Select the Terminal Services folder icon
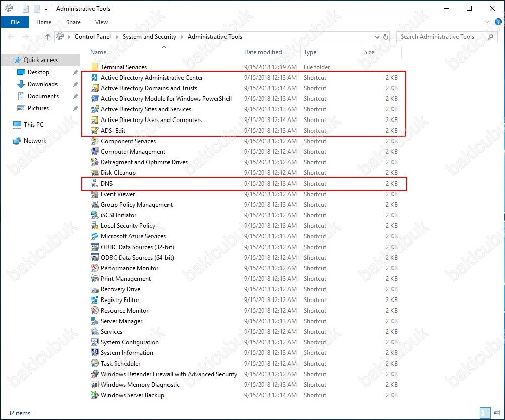 94,67
